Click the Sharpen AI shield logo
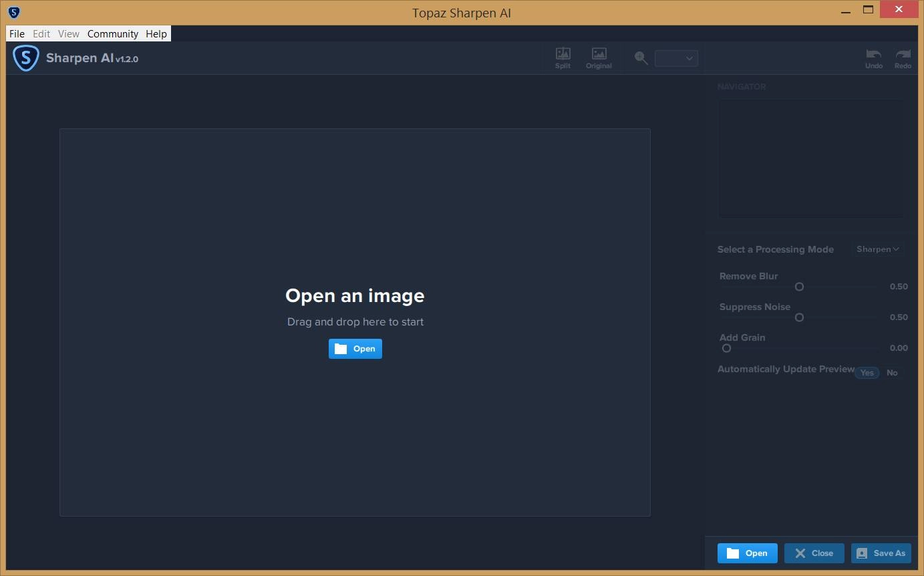The image size is (924, 576). click(x=26, y=58)
